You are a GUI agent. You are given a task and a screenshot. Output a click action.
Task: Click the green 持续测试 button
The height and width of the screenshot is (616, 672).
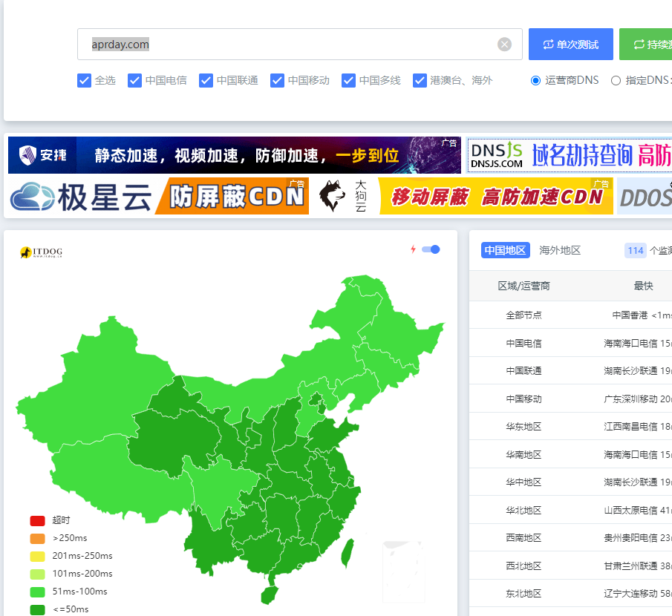coord(648,44)
